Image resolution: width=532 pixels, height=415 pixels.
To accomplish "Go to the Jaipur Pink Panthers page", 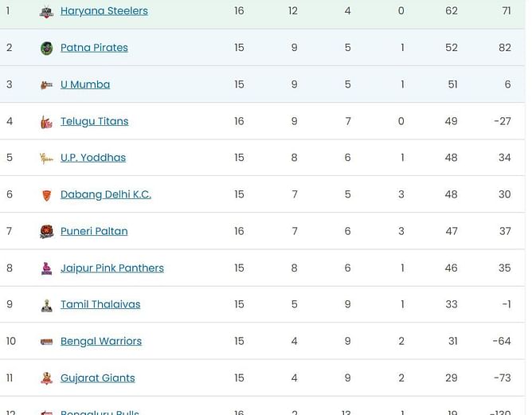I will (x=112, y=268).
